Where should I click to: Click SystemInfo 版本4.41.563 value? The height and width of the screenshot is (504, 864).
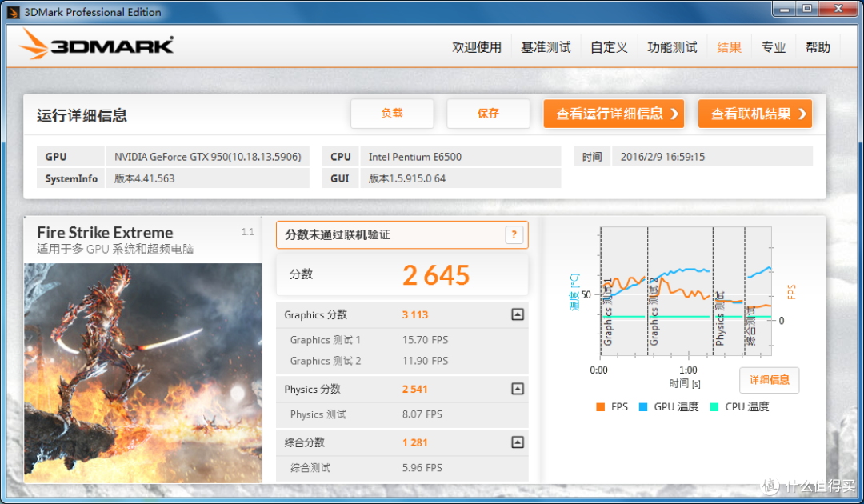[x=208, y=178]
